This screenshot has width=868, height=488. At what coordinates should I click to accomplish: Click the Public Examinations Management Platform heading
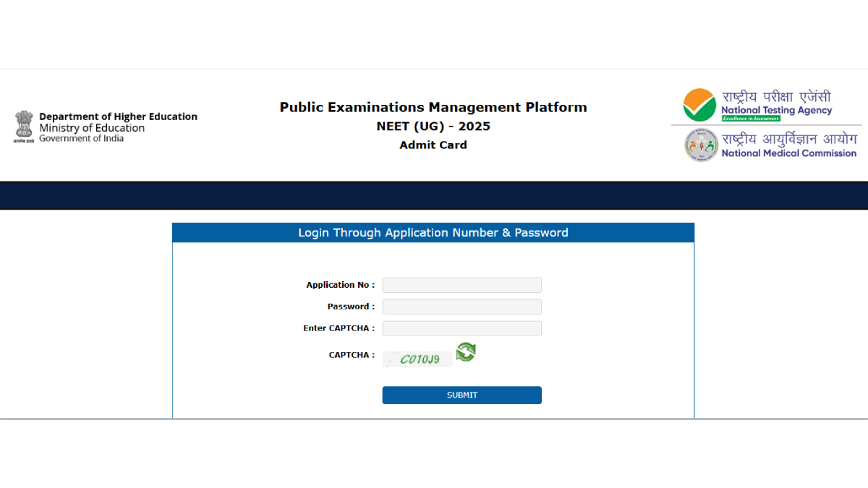pos(433,107)
